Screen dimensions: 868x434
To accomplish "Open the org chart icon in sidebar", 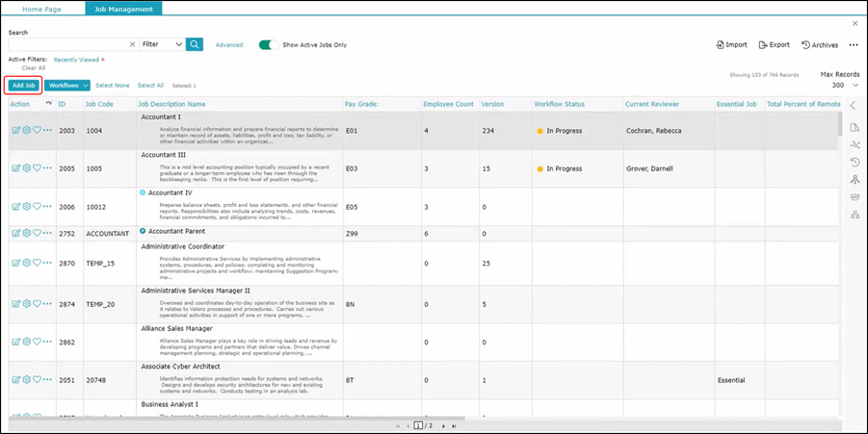I will click(x=855, y=215).
